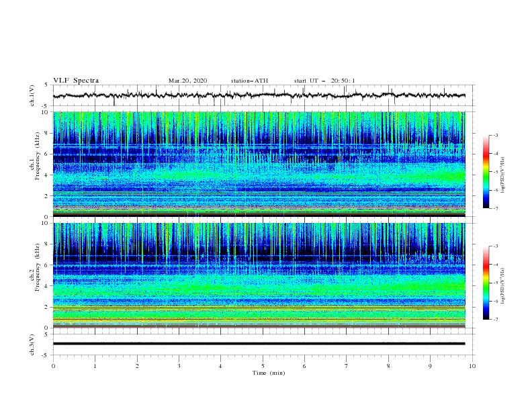Click the "ch.1(V)" waveform axis label
Image resolution: width=532 pixels, height=411 pixels.
(32, 95)
